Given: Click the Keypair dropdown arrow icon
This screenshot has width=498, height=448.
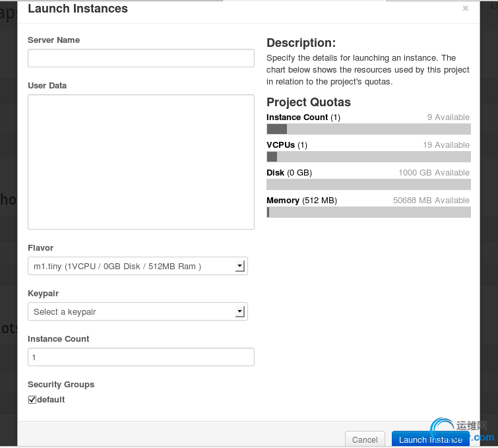Looking at the screenshot, I should click(240, 311).
